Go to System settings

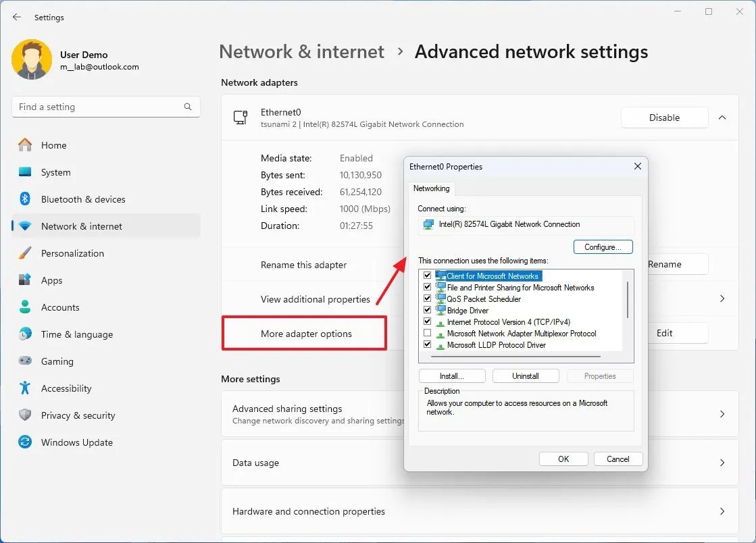click(x=106, y=172)
